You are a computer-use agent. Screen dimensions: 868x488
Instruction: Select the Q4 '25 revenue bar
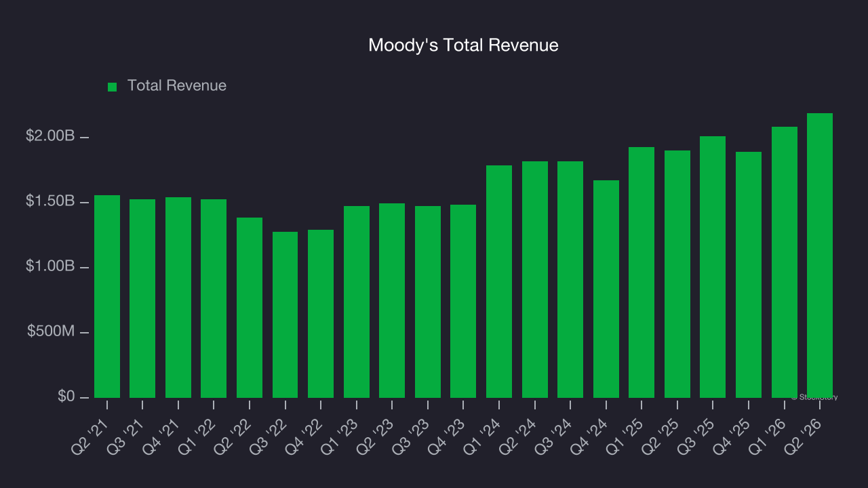point(749,274)
